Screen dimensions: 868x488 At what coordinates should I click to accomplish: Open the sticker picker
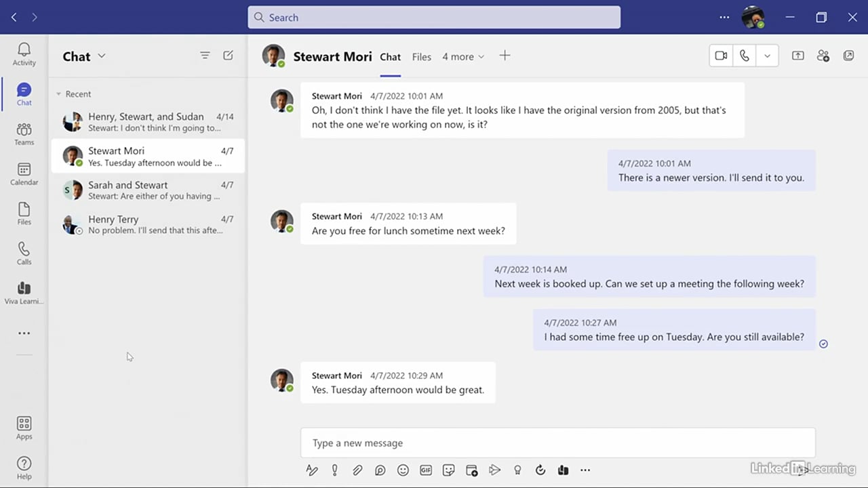[x=448, y=470]
